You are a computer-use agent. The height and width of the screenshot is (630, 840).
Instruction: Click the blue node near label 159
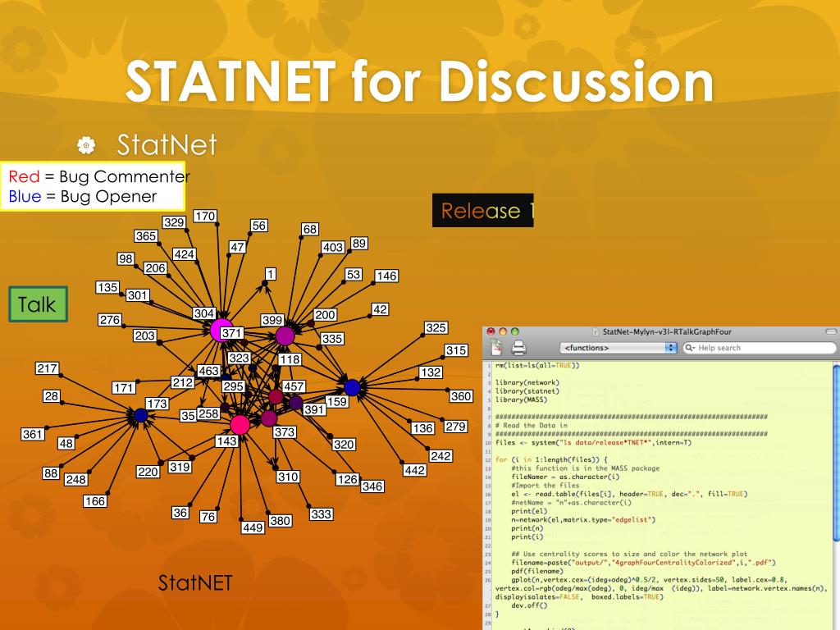click(352, 387)
